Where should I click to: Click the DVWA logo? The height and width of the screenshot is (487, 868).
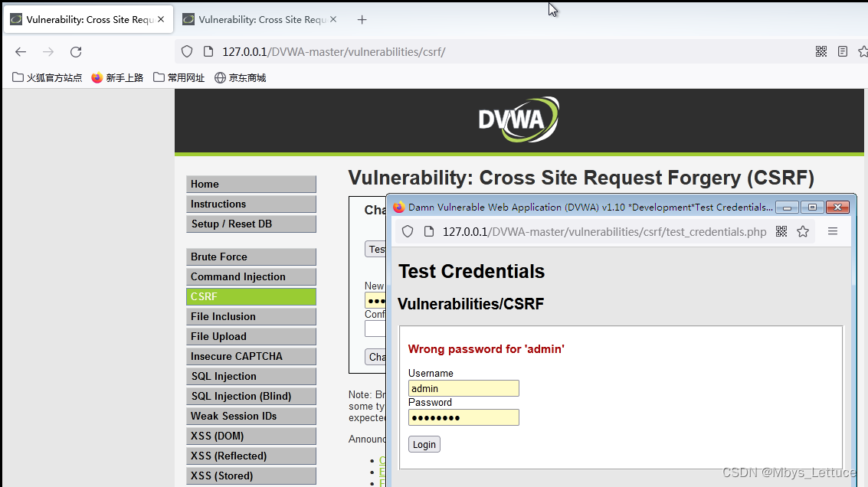click(519, 119)
